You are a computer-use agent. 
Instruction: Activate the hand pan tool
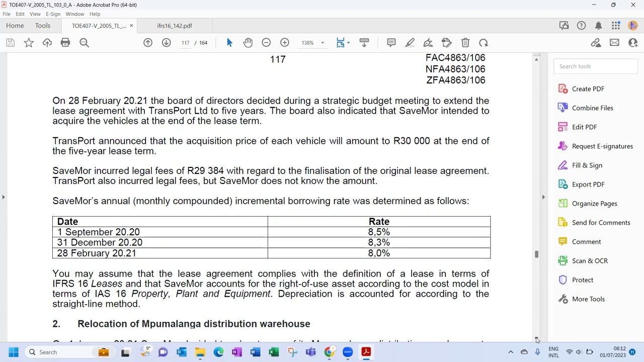pos(248,43)
